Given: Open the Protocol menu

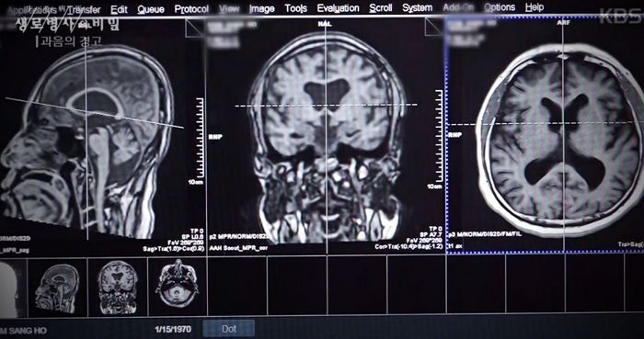Looking at the screenshot, I should pos(191,9).
